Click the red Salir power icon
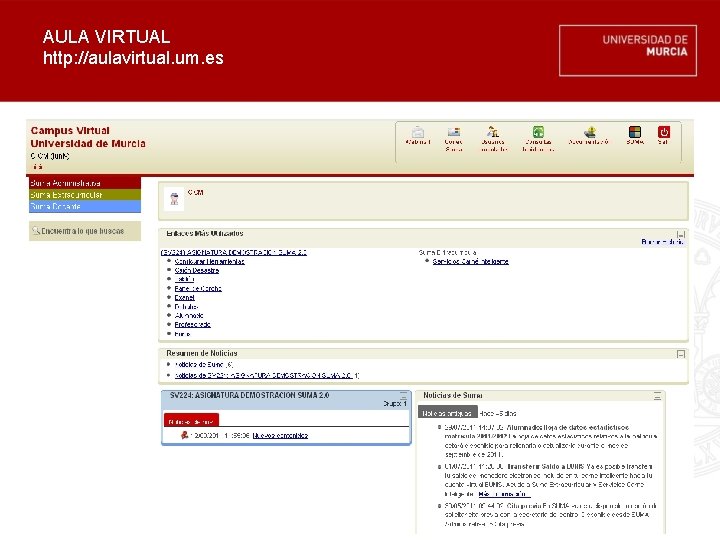The image size is (720, 540). coord(664,132)
